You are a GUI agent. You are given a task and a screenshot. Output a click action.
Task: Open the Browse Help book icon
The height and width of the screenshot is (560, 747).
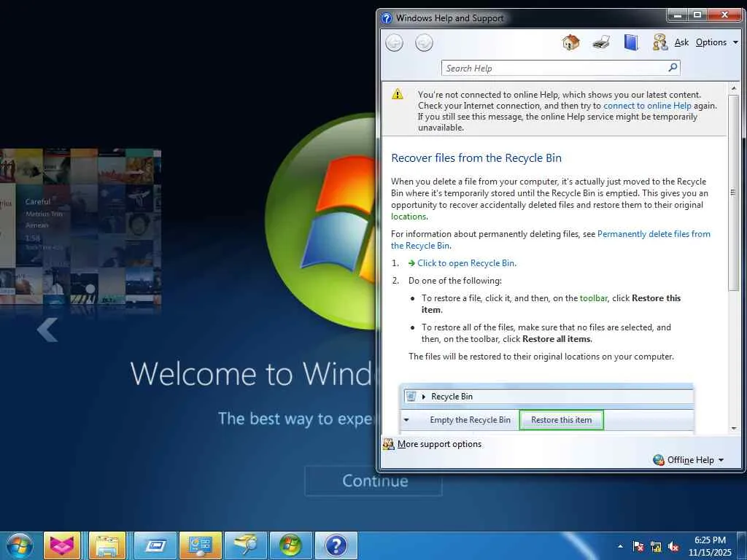pos(631,42)
